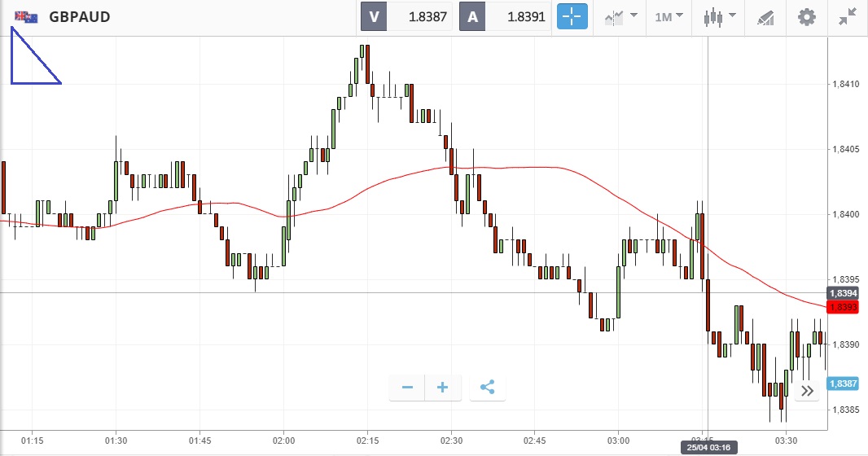Open the 1M timeframe dropdown
The image size is (868, 456).
point(669,16)
